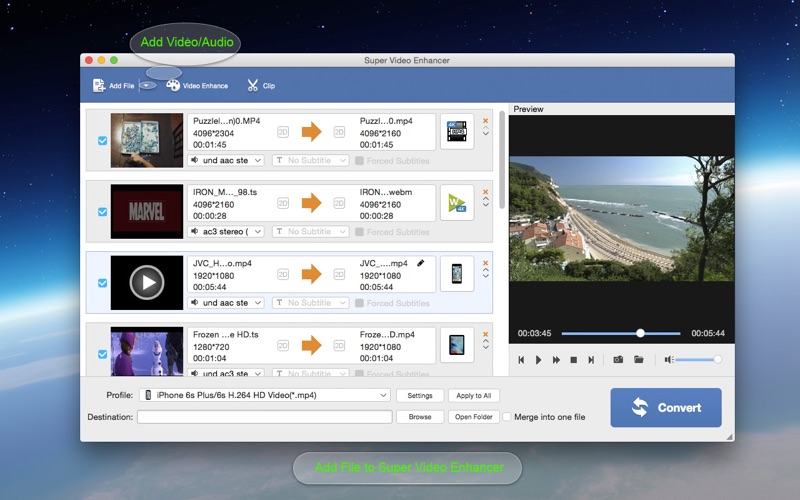
Task: Click the Destination path input field
Action: pos(264,417)
